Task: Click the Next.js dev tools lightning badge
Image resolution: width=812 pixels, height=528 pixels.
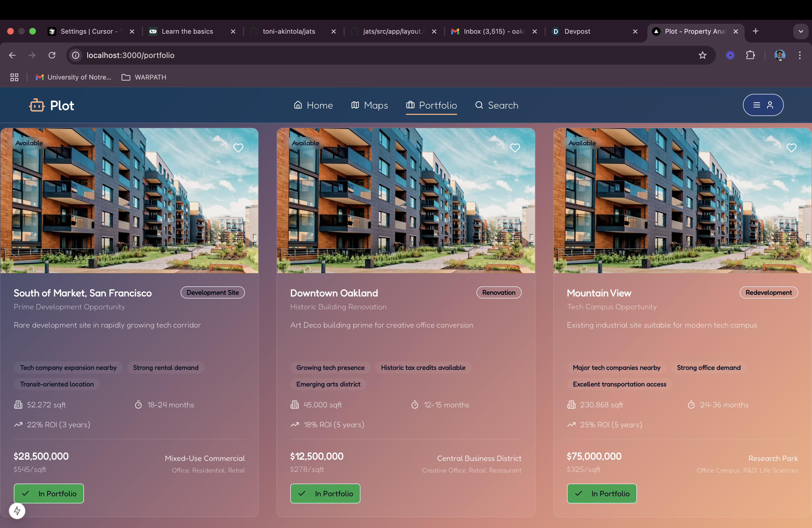Action: pos(17,511)
